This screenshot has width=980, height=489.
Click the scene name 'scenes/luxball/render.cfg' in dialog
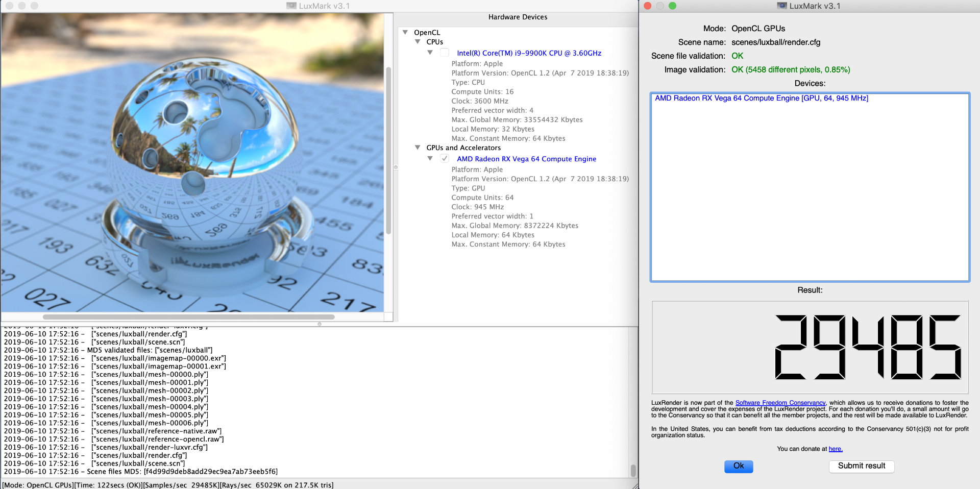click(776, 42)
